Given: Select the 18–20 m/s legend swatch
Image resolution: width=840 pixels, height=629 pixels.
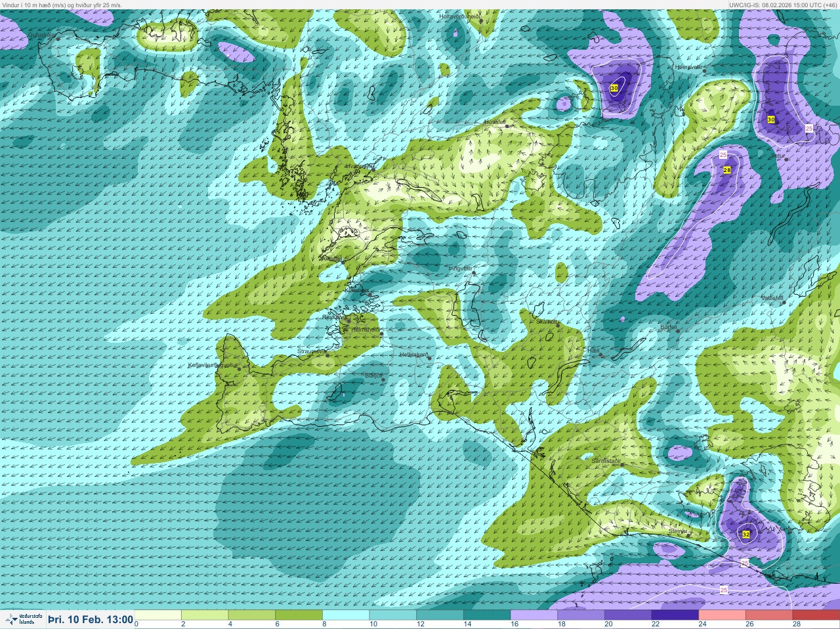Looking at the screenshot, I should pos(581,615).
